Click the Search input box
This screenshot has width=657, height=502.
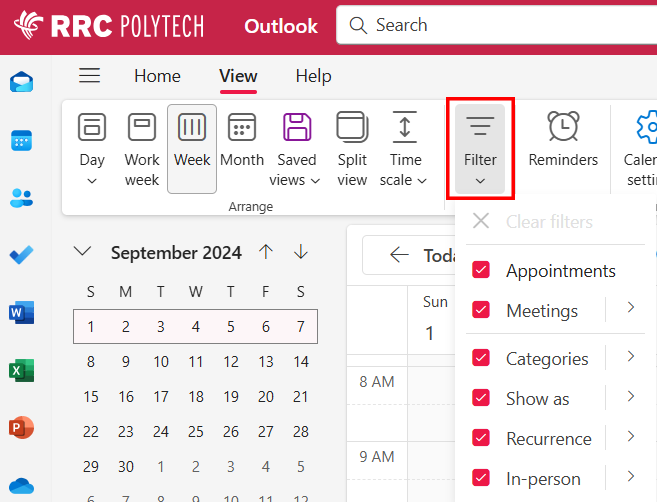coord(500,25)
